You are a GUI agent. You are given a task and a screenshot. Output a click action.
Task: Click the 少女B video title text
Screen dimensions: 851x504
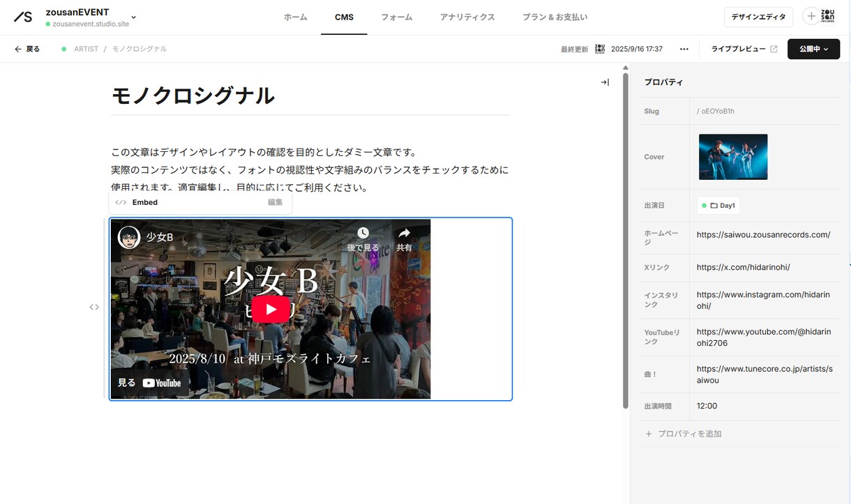pyautogui.click(x=160, y=237)
